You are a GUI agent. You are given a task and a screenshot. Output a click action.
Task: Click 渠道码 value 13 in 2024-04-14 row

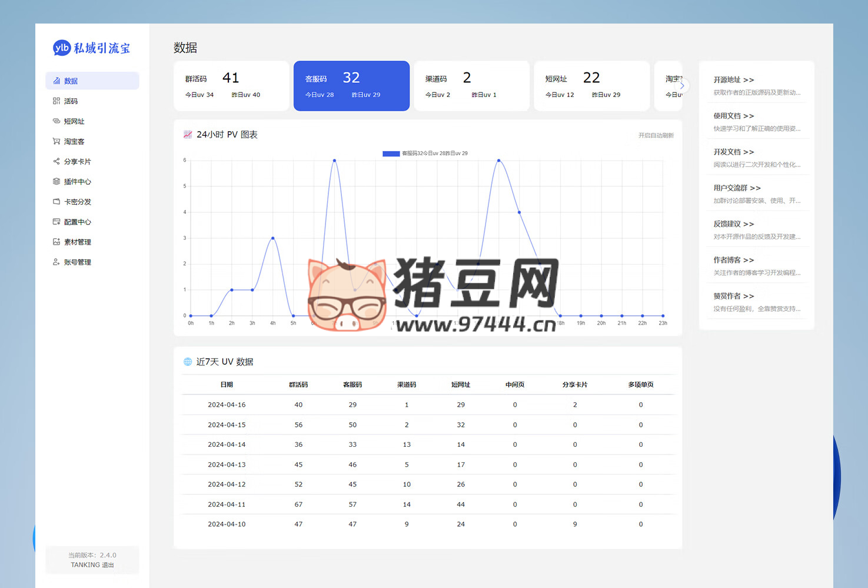407,445
